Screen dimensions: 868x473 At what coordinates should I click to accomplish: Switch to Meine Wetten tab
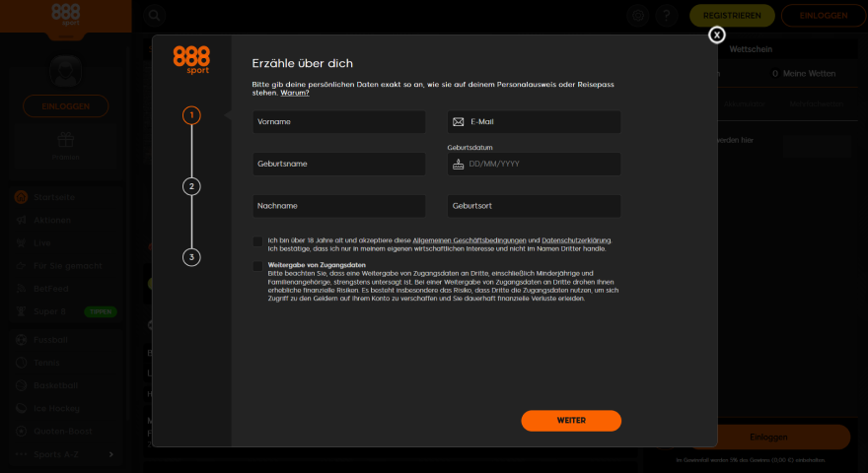pos(809,74)
